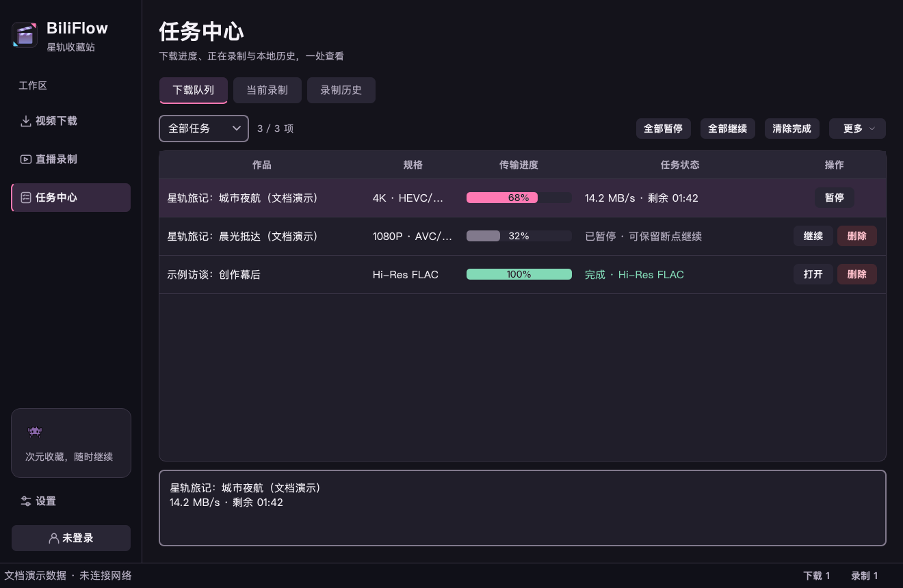Screen dimensions: 903x588
Task: Click the pixel alien icon in the promo card
Action: coord(34,431)
